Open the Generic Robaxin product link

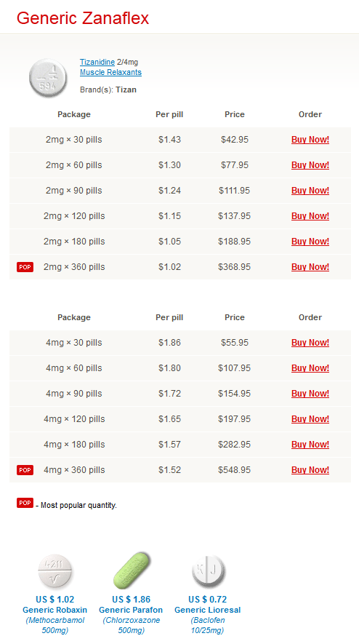click(x=55, y=610)
